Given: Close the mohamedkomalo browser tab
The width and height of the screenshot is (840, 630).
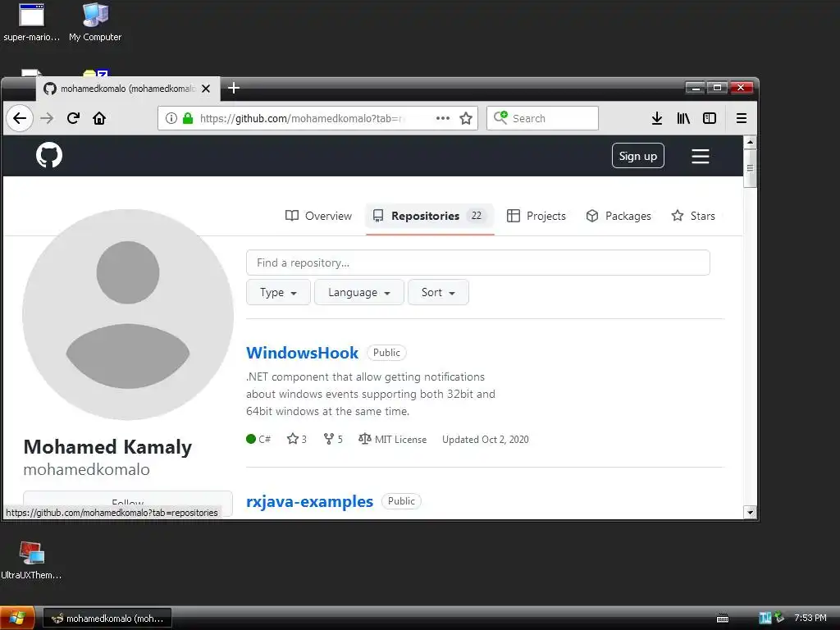Looking at the screenshot, I should (x=206, y=89).
